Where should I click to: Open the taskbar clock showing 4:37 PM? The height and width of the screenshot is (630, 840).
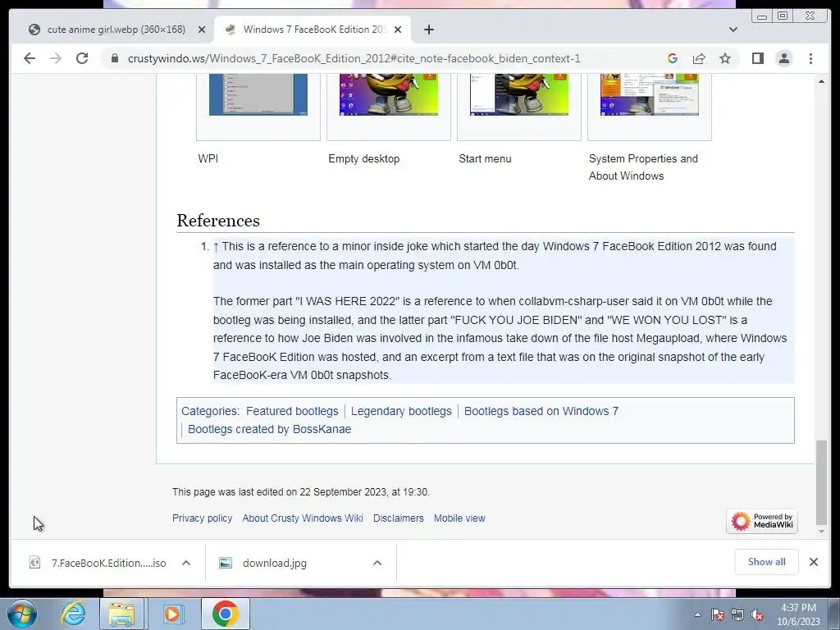point(798,614)
